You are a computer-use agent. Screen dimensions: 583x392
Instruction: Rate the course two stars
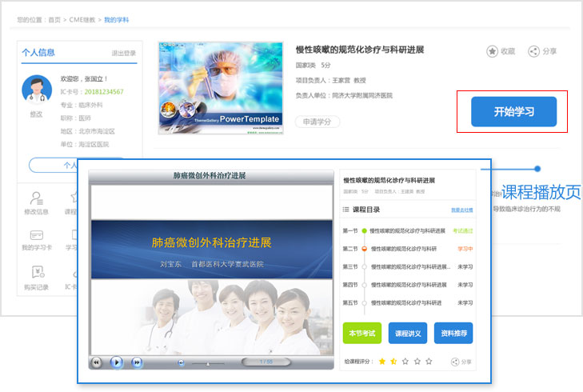point(393,361)
